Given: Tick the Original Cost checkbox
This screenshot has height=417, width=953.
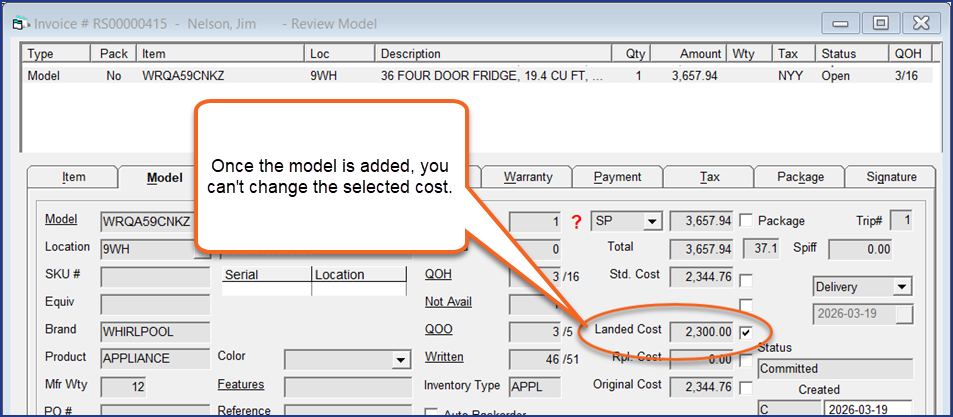Looking at the screenshot, I should click(746, 387).
